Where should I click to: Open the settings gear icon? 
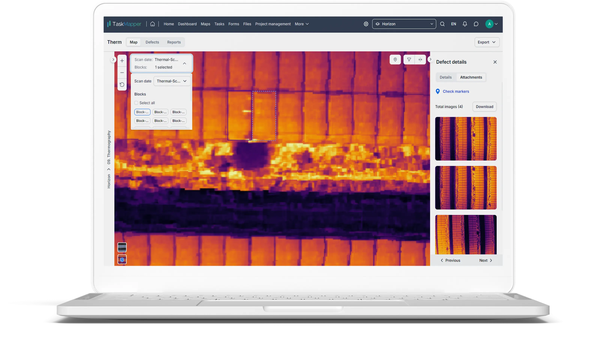point(366,24)
